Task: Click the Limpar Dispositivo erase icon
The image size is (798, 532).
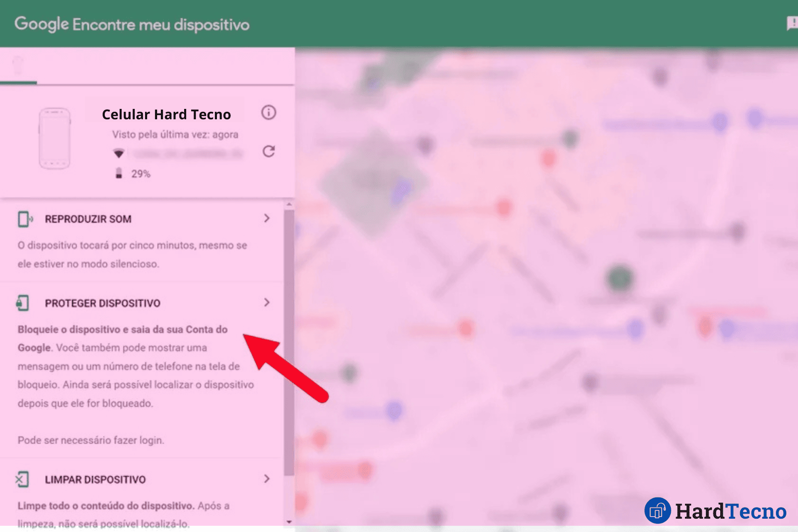Action: tap(22, 479)
